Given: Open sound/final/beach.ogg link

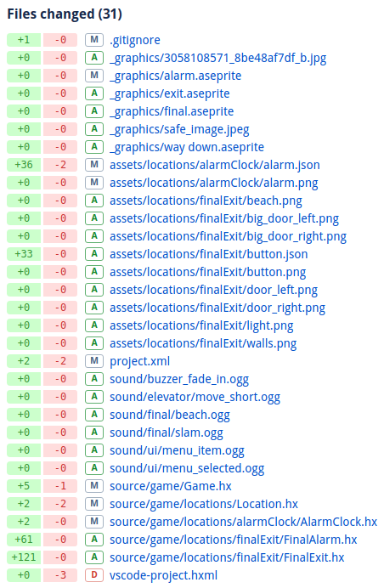Looking at the screenshot, I should (170, 415).
